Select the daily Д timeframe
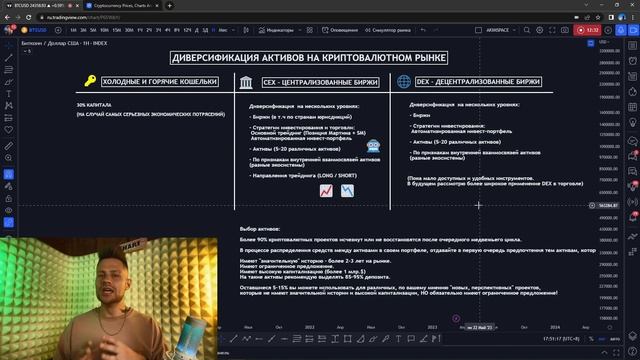The image size is (640, 360). click(x=197, y=30)
